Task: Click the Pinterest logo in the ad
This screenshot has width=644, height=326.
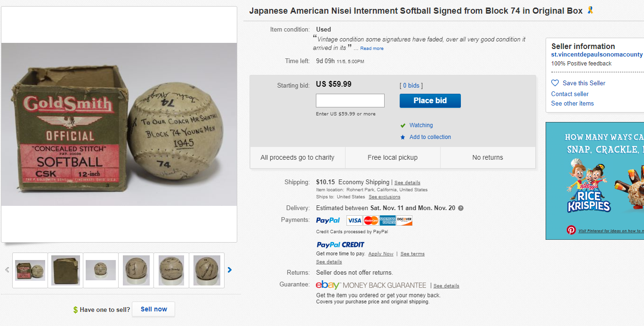Action: pyautogui.click(x=571, y=230)
